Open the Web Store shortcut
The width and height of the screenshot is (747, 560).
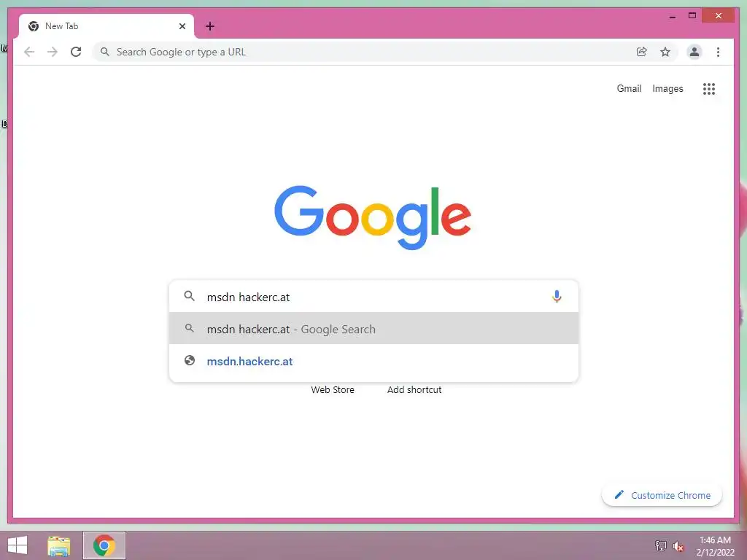[x=333, y=389]
